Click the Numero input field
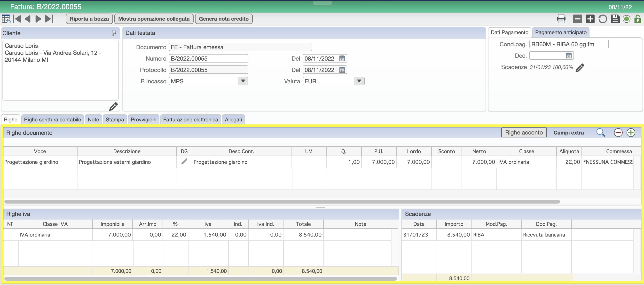The image size is (644, 285). 209,58
